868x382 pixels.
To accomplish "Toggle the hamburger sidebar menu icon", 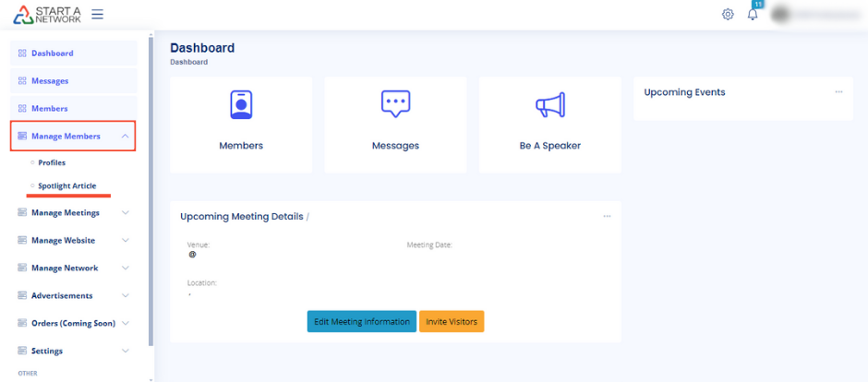I will (x=97, y=15).
